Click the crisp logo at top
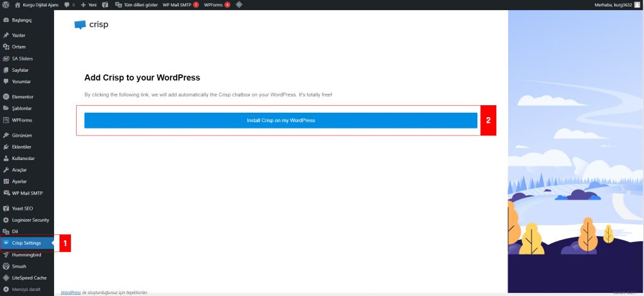 tap(91, 25)
